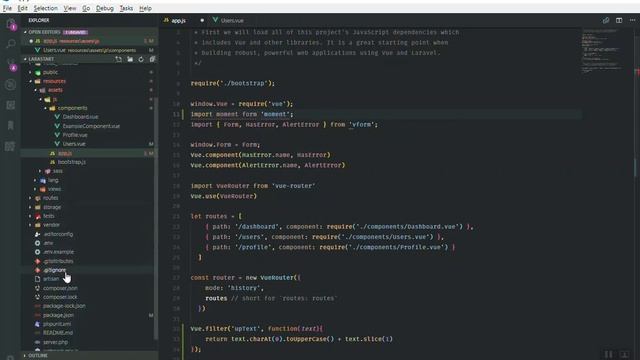Select Users.vue in OPEN EDITORS list
This screenshot has height=360, width=640.
coord(88,50)
